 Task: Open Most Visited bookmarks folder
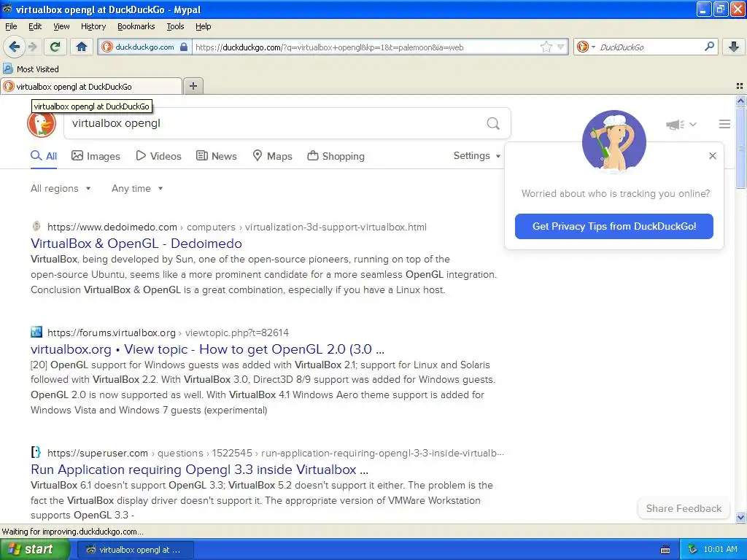[31, 69]
